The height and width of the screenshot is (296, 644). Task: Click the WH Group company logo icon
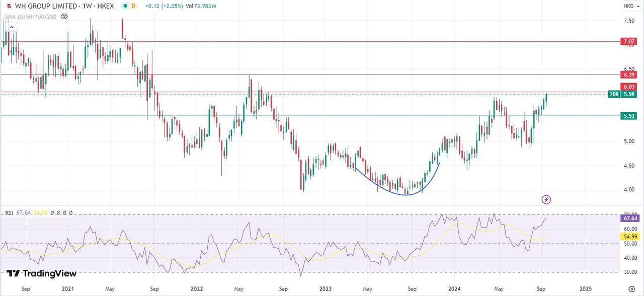10,6
